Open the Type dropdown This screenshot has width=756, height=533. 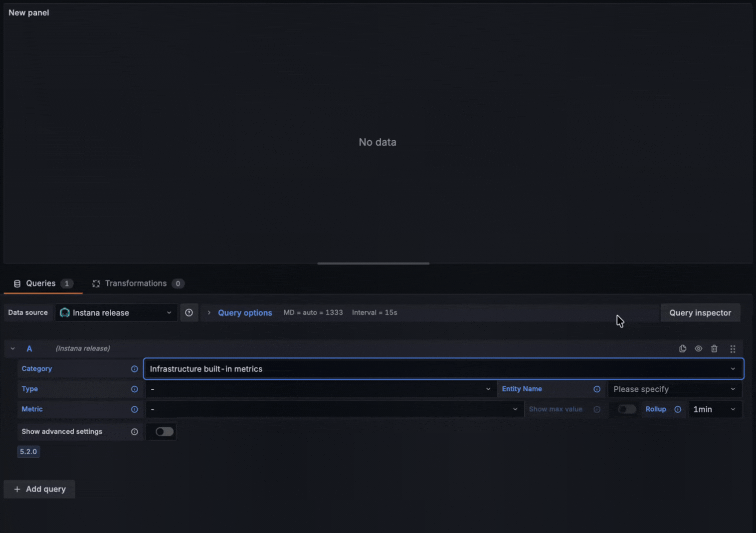[321, 389]
